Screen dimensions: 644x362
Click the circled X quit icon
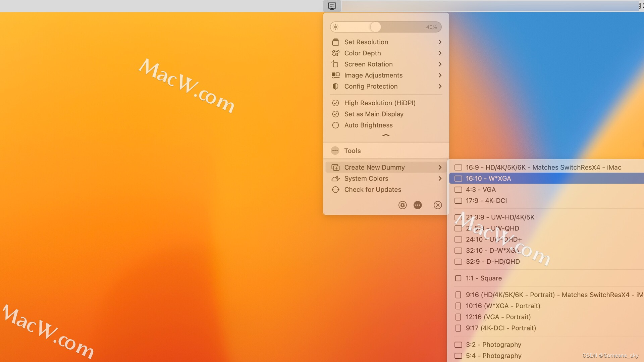point(438,205)
